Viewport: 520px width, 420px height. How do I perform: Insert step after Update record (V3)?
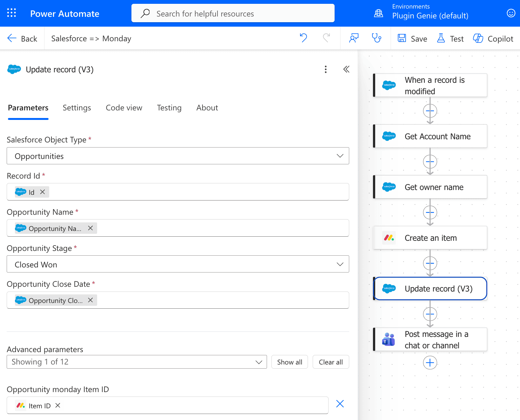click(430, 314)
